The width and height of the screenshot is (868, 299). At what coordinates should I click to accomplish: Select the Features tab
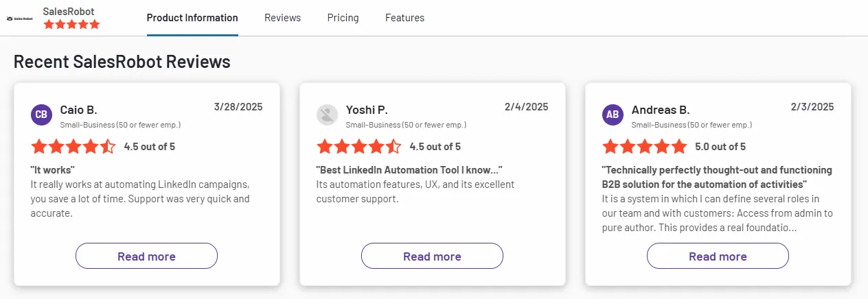404,18
